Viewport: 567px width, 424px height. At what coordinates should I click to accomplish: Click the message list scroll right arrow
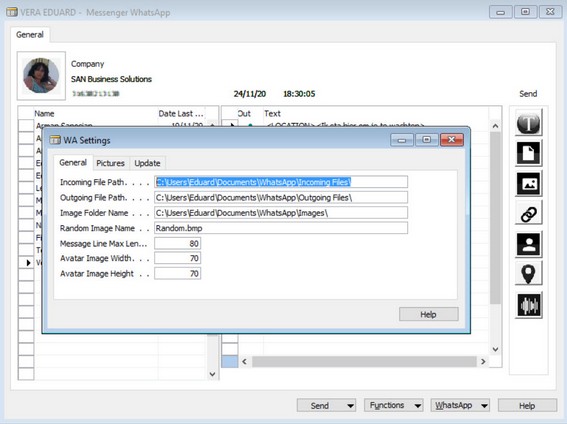pyautogui.click(x=483, y=361)
